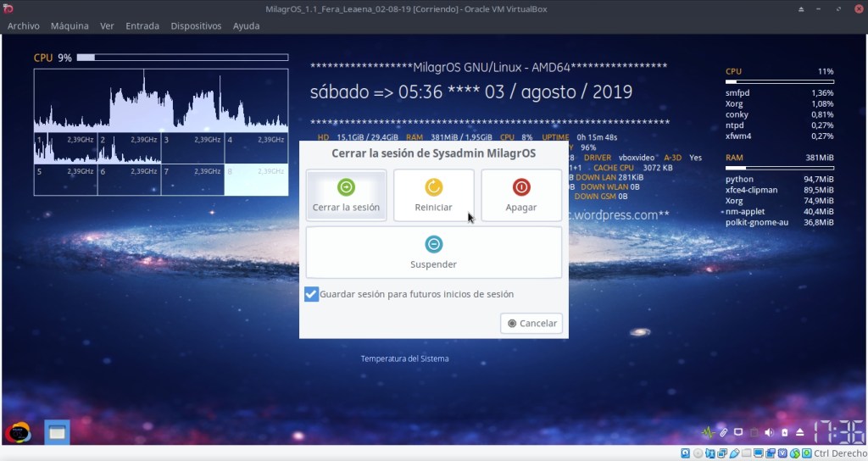Click the VirtualBox USB devices status icon

(735, 453)
